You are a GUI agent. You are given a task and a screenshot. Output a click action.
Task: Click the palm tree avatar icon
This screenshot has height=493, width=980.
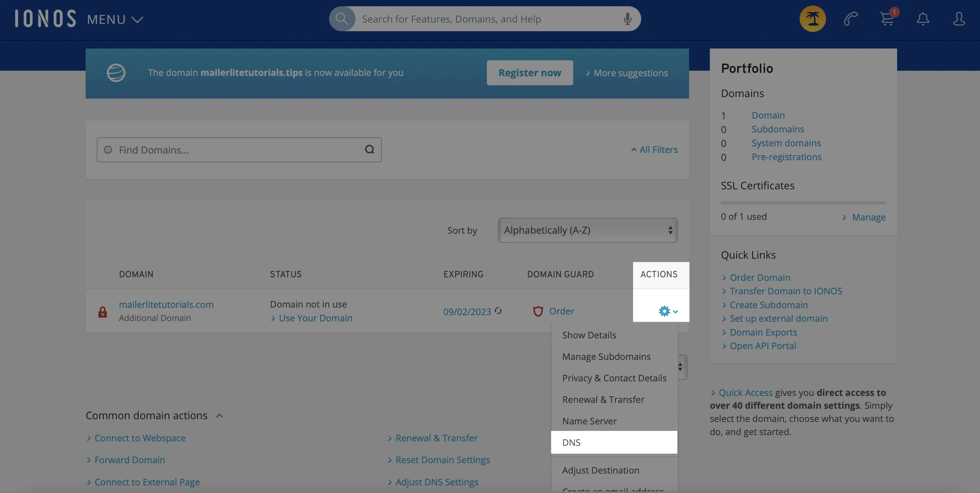(812, 19)
